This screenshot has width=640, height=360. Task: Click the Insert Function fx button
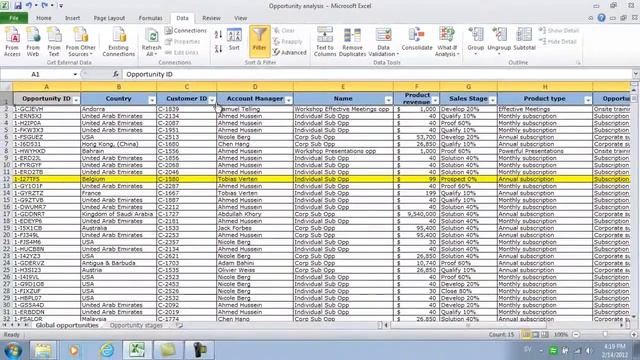[116, 74]
